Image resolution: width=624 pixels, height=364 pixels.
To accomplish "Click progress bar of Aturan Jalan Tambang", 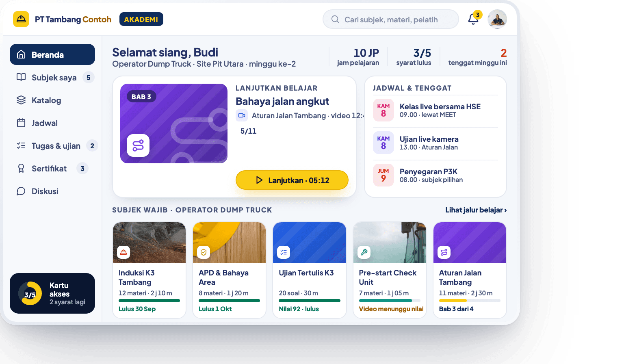I will [x=470, y=301].
